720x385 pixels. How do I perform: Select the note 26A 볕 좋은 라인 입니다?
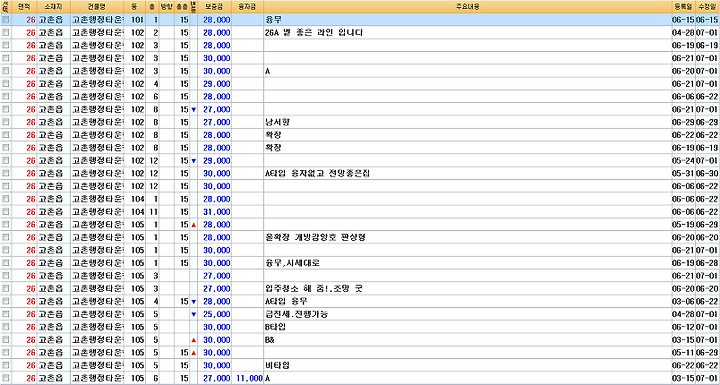click(x=315, y=33)
